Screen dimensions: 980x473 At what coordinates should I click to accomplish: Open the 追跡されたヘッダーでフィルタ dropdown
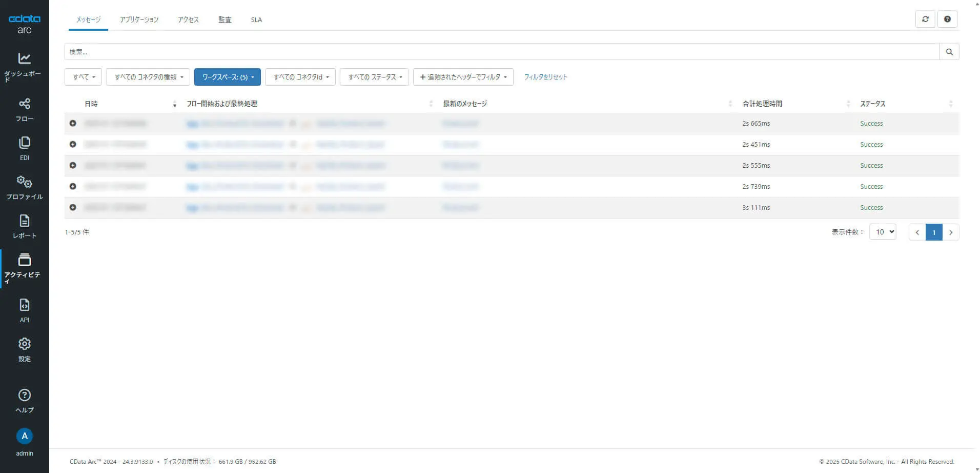(463, 77)
